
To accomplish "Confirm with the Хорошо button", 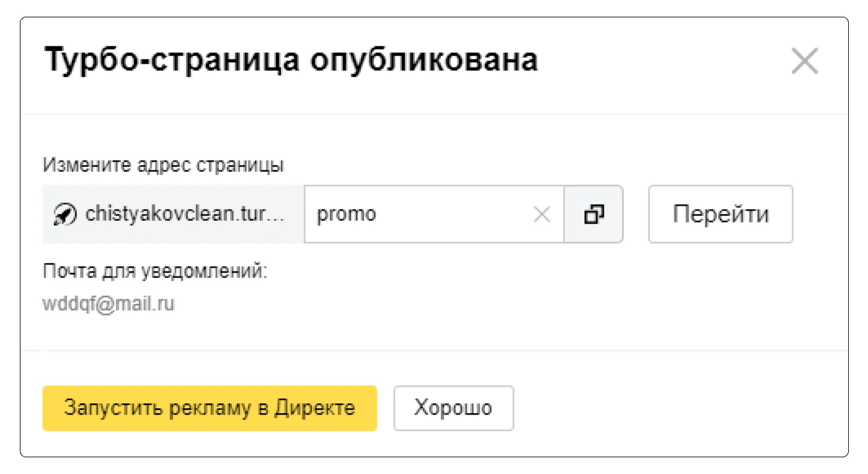I will pyautogui.click(x=453, y=408).
